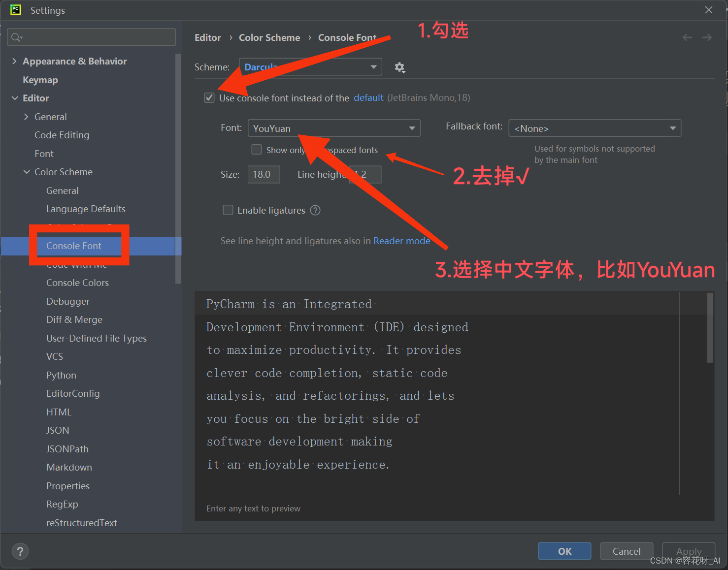Click the Size field showing 18.0
The image size is (728, 570).
click(264, 174)
